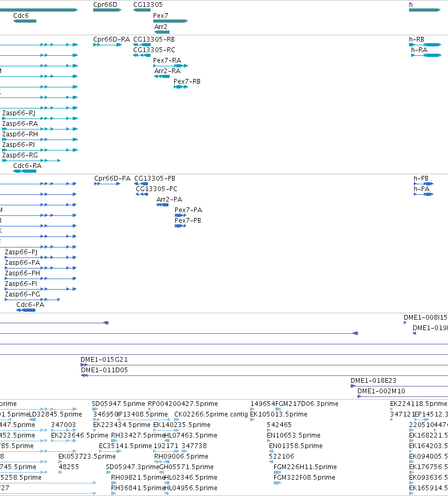Click the Pex7 gene label
This screenshot has height=496, width=448.
pos(161,16)
